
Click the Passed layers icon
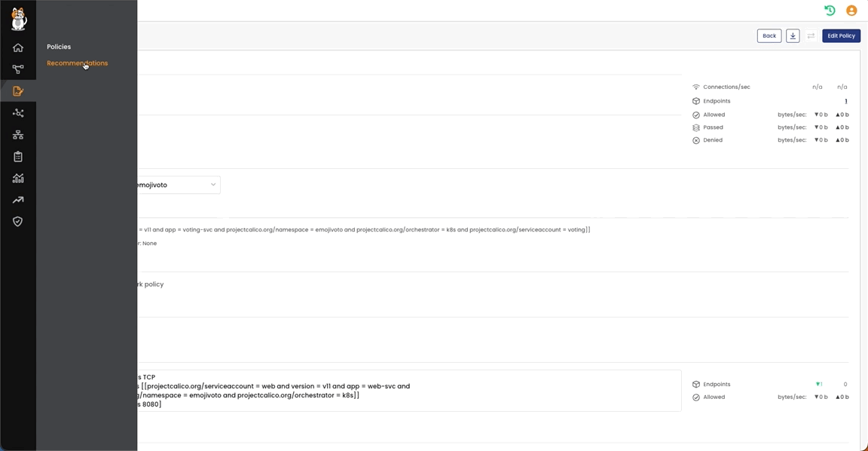696,127
